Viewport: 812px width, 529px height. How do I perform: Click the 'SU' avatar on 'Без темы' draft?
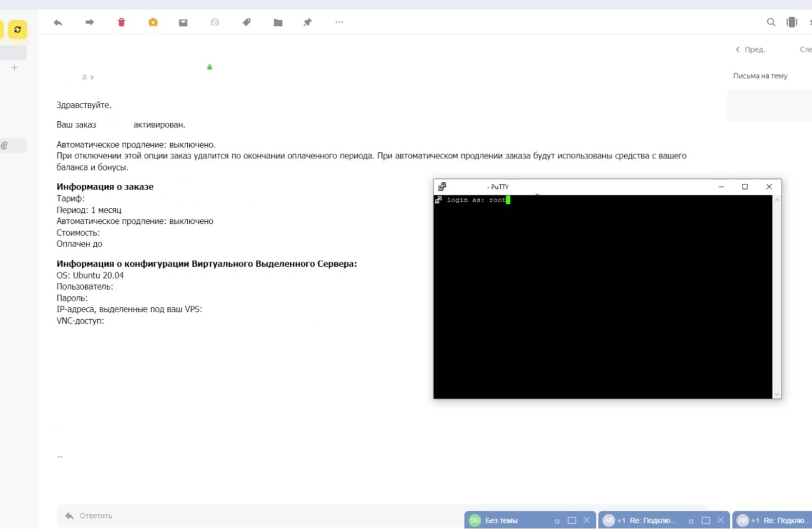tap(475, 520)
